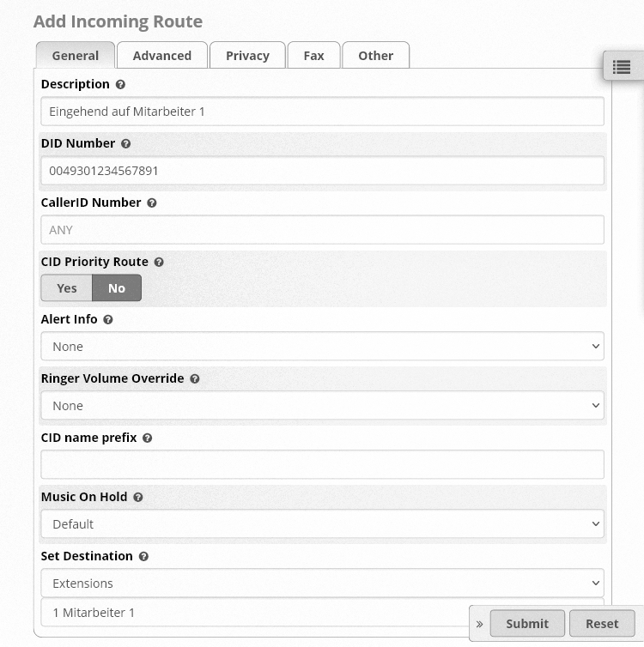Switch to the Privacy tab
Image resolution: width=644 pixels, height=647 pixels.
coord(247,55)
